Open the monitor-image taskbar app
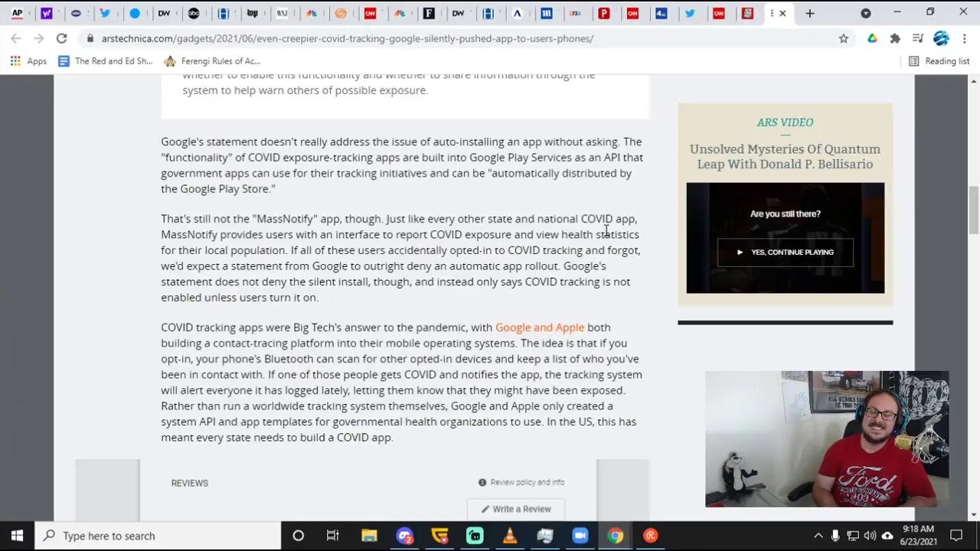This screenshot has height=551, width=980. (x=545, y=536)
